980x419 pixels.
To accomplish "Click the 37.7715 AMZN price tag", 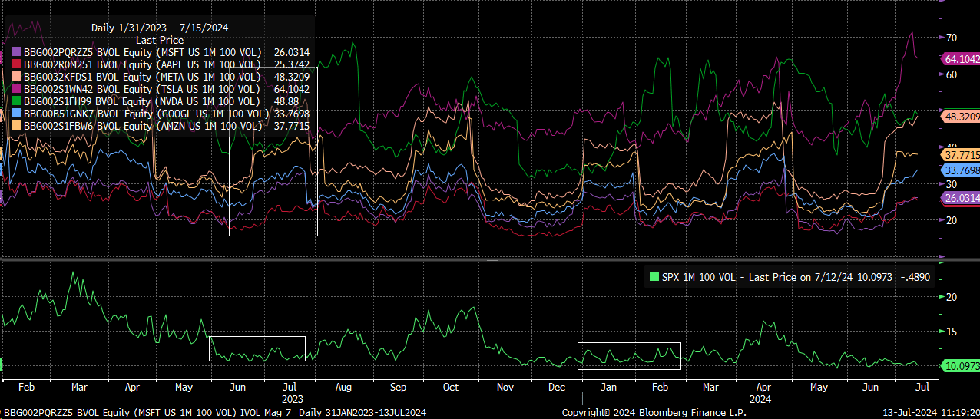I will 960,155.
